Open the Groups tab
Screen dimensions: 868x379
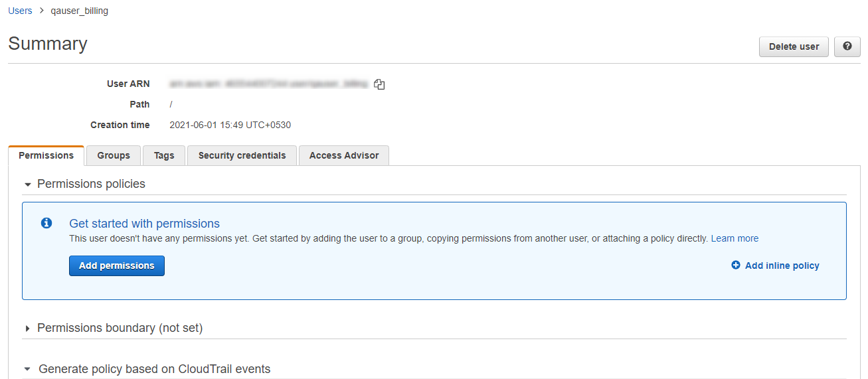[114, 155]
